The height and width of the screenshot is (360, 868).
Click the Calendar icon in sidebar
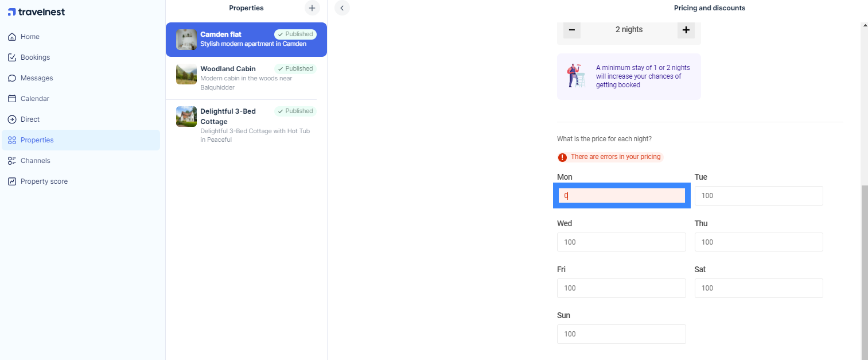point(12,99)
